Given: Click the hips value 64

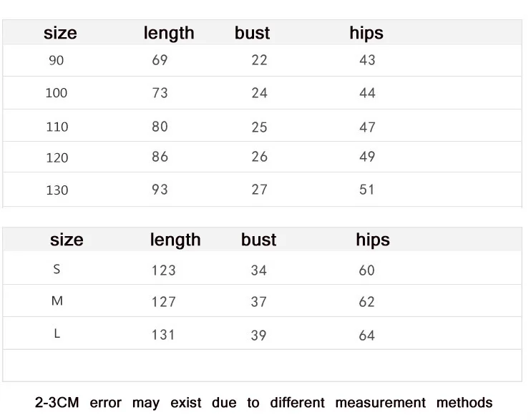Looking at the screenshot, I should tap(366, 336).
